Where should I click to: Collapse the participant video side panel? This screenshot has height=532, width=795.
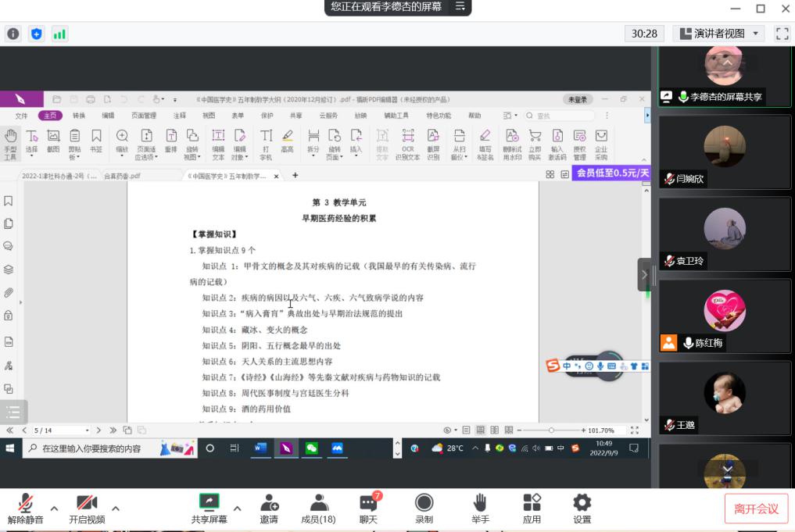[x=644, y=274]
